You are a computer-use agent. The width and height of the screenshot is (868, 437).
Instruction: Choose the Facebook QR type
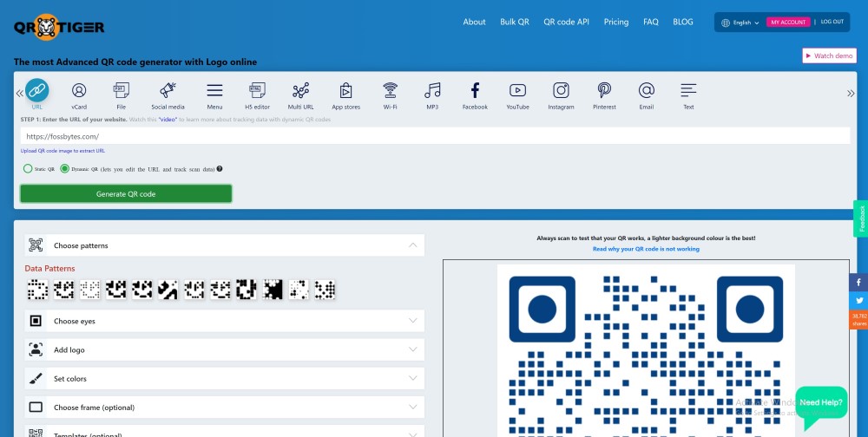(x=475, y=90)
